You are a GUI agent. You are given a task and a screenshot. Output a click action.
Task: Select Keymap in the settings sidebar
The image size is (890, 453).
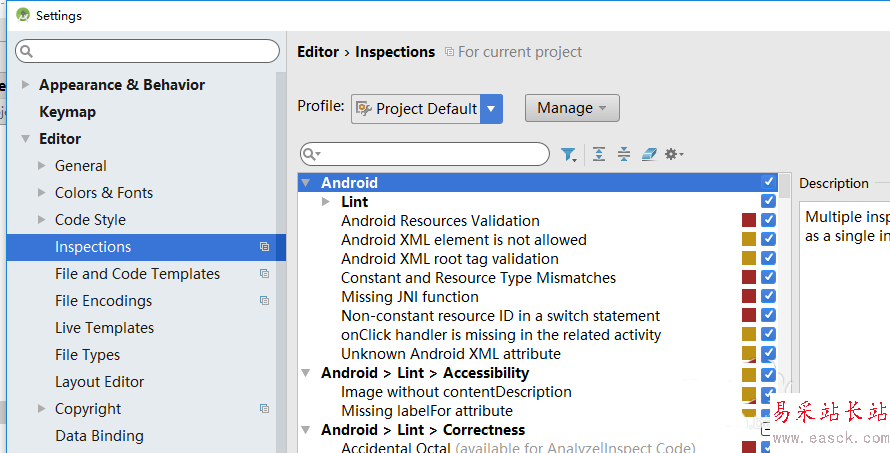click(67, 112)
